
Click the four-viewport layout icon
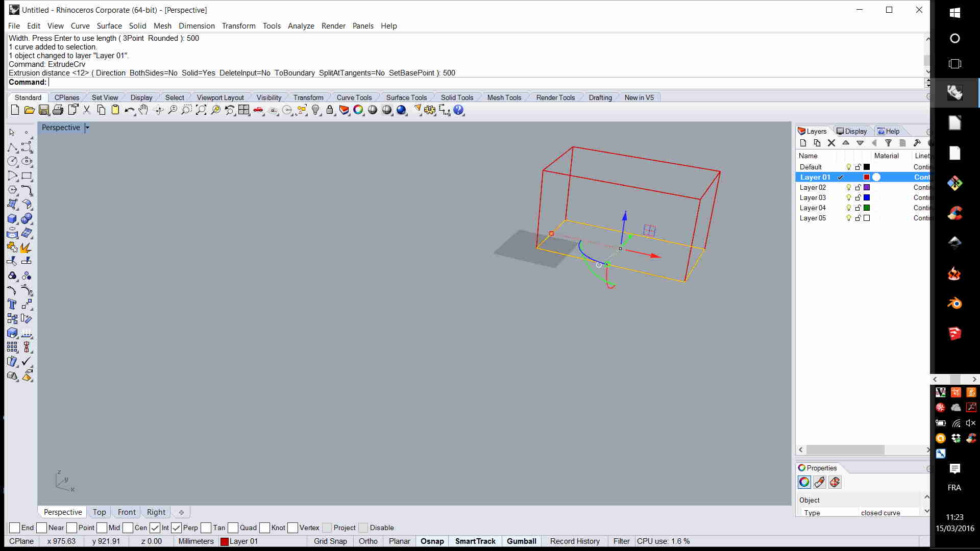pos(244,110)
